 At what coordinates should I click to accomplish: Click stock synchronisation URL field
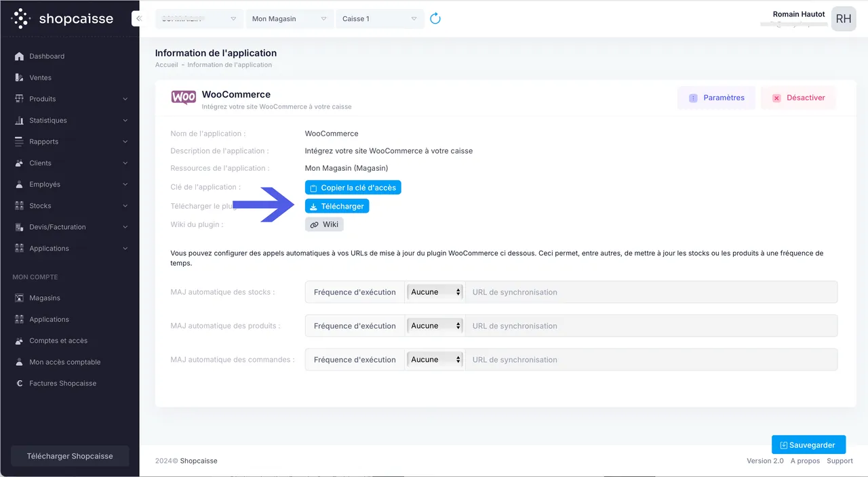(651, 292)
